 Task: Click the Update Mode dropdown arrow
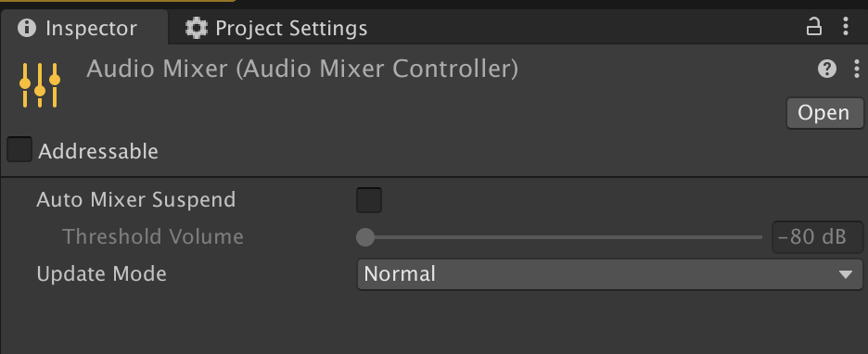[845, 274]
